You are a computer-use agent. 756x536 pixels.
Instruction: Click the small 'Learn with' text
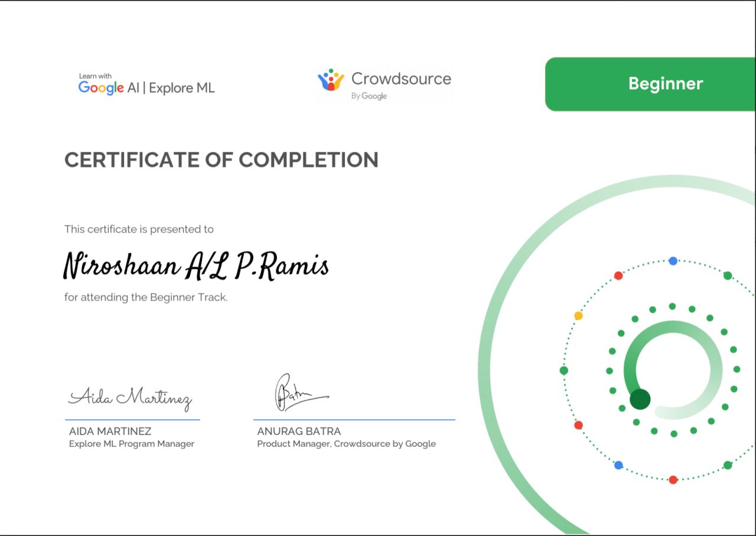click(x=95, y=76)
